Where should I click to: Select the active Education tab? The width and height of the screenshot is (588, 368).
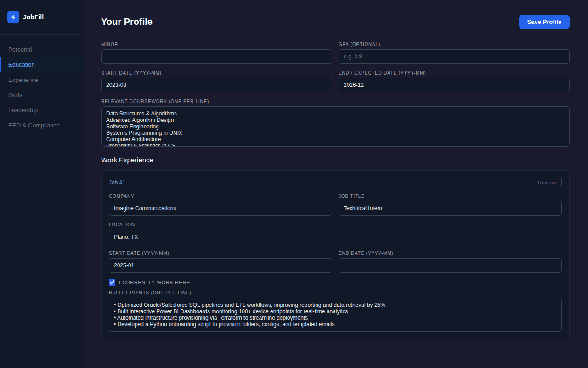tap(21, 64)
